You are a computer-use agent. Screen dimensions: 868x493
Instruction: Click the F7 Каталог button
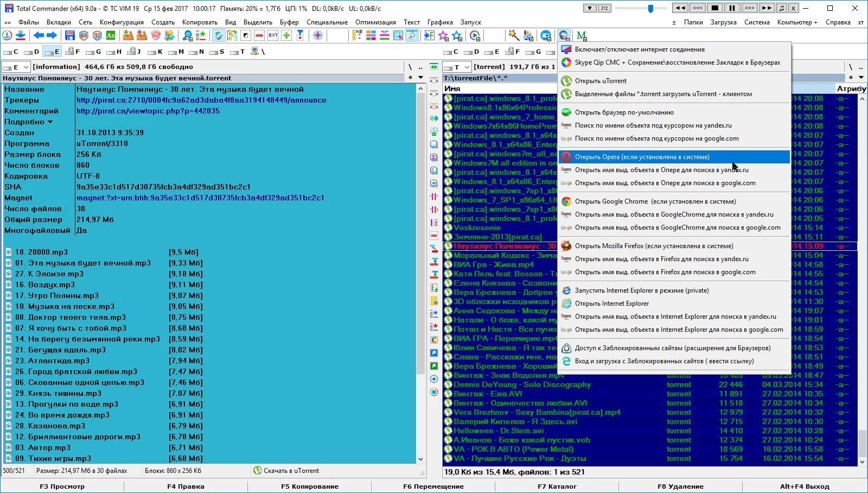557,486
